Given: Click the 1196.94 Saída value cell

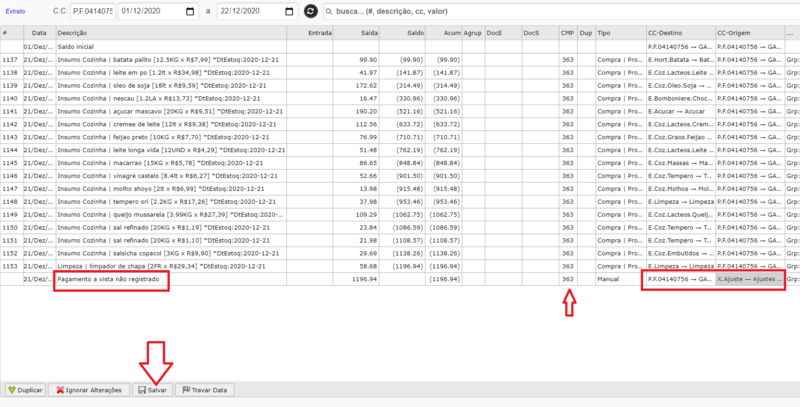Looking at the screenshot, I should coord(356,279).
